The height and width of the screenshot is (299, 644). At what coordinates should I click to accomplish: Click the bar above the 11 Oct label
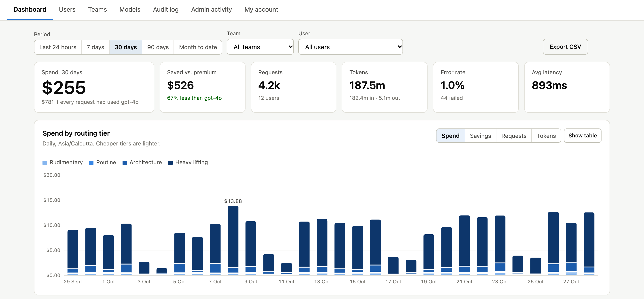[286, 269]
